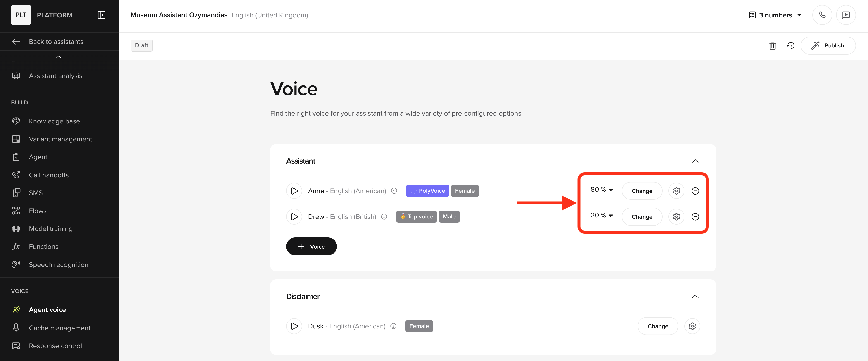
Task: Go to Knowledge base page
Action: pyautogui.click(x=54, y=121)
